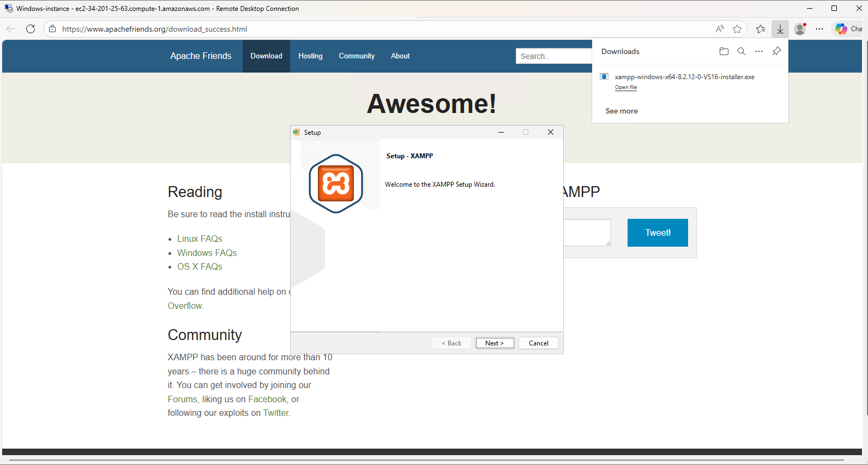868x465 pixels.
Task: Click the XAMPP logo in Setup wizard
Action: [x=336, y=183]
